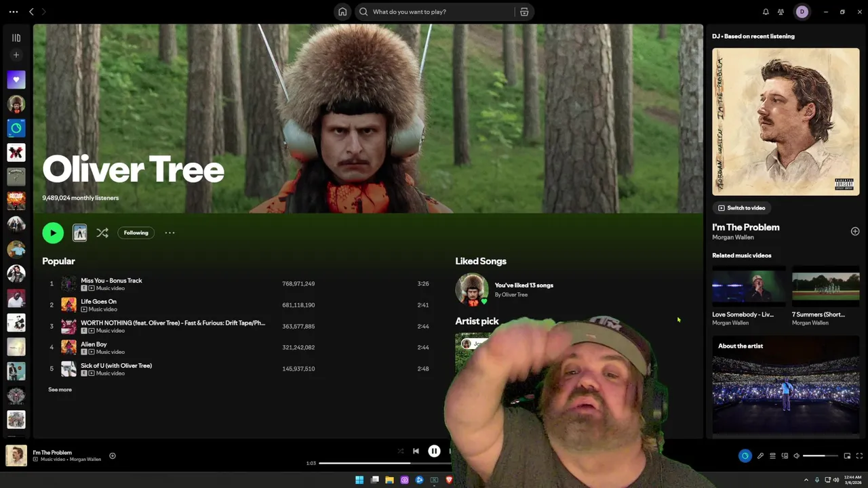Open the Friend Activity icon
868x488 pixels.
[781, 12]
